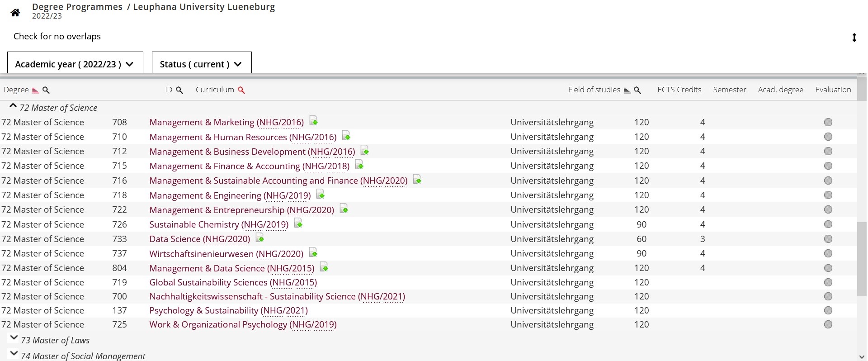Open Wirtschaftsinenieurwesen (NHG/2020) link
868x361 pixels.
pos(226,254)
